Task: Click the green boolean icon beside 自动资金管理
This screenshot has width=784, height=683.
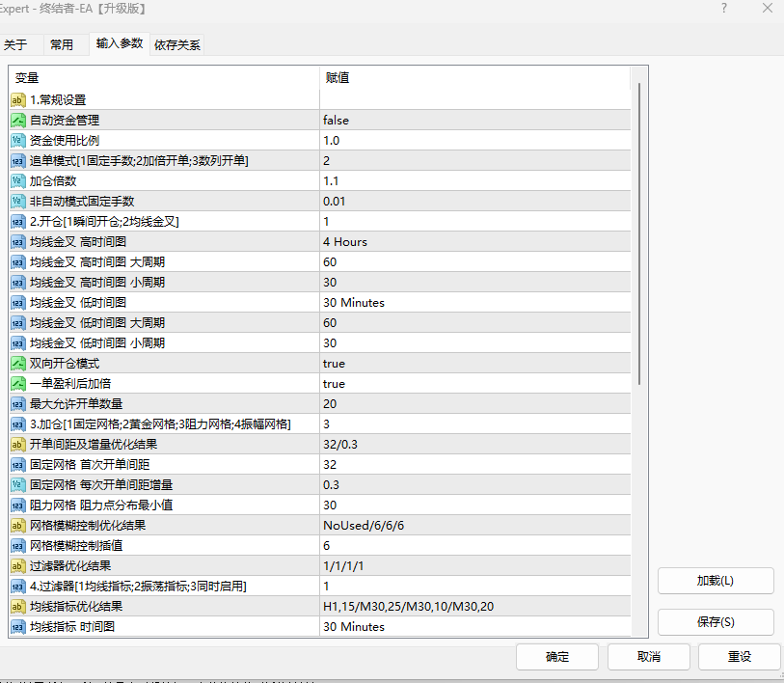Action: click(17, 120)
